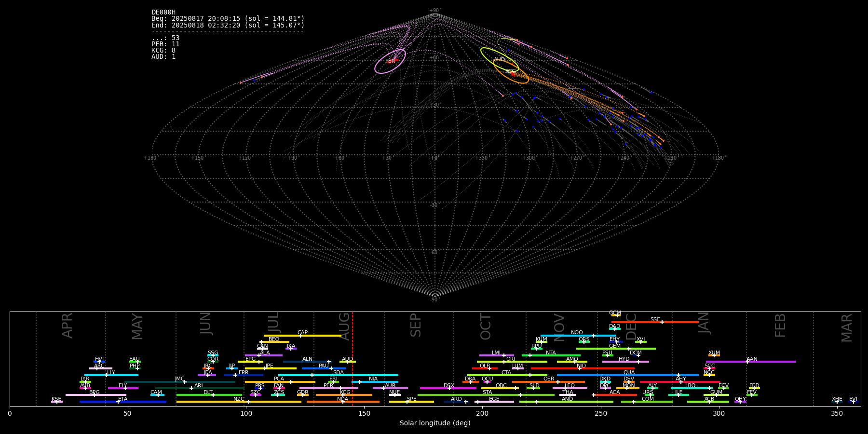Click the HVI shower label

99,359
